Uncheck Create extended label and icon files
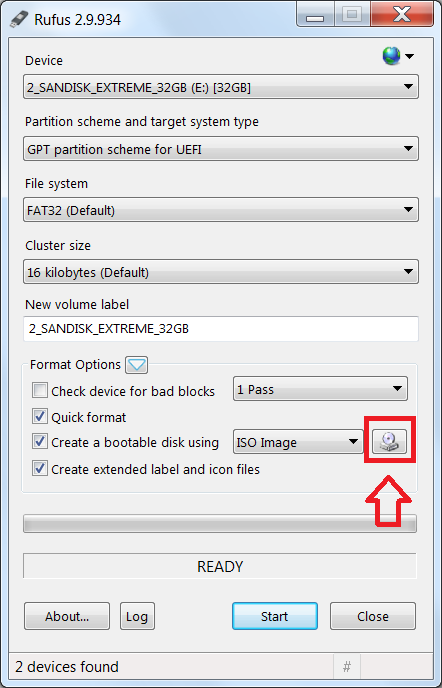This screenshot has height=688, width=442. click(40, 469)
